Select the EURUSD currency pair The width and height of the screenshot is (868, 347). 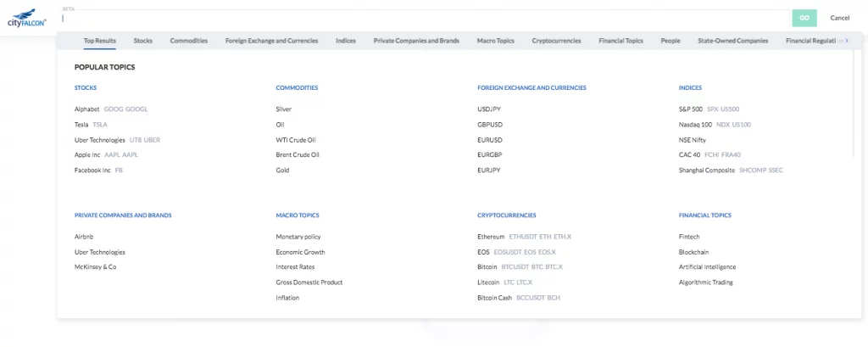click(490, 140)
